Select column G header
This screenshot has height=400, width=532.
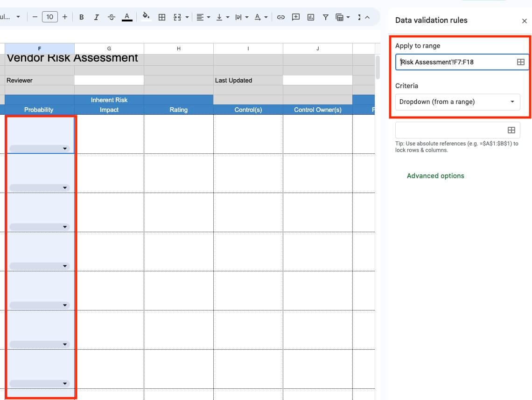coord(109,48)
